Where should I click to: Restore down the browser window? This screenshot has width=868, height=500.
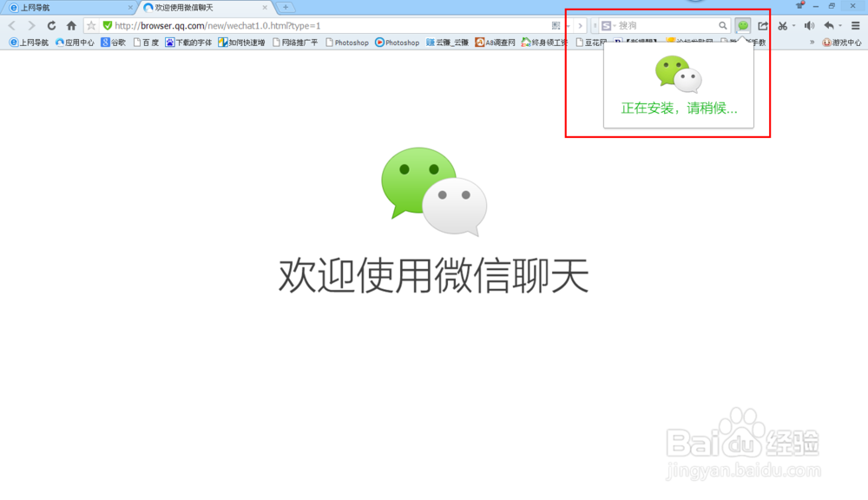[832, 6]
